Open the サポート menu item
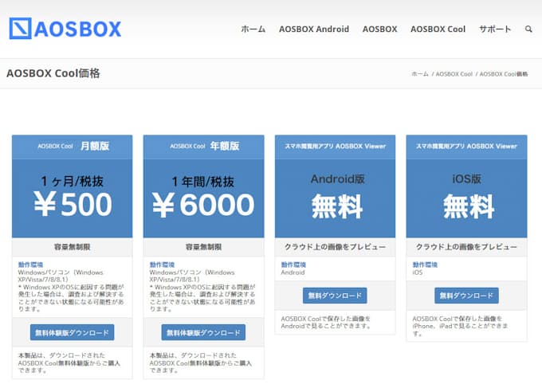Screen dimensions: 542x392 495,29
